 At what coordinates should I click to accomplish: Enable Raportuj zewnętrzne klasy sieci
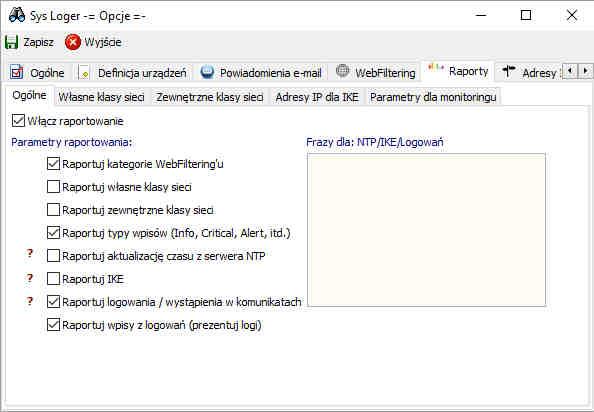(x=53, y=210)
